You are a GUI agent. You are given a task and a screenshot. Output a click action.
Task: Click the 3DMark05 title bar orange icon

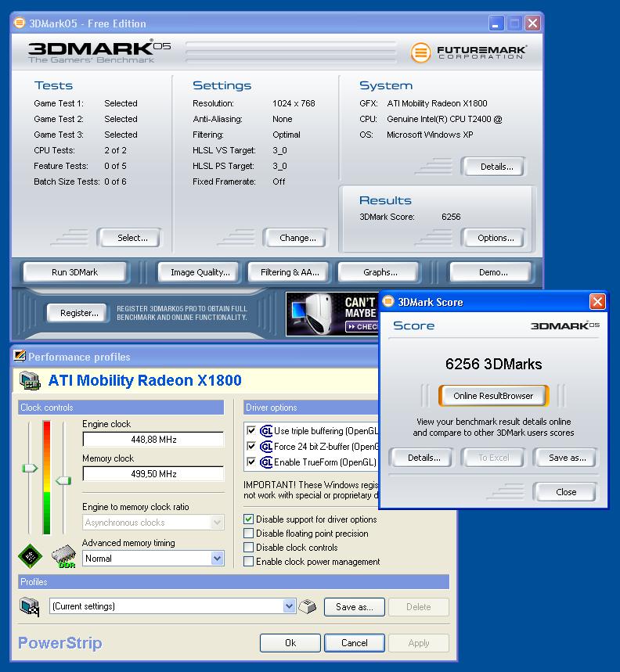[x=20, y=23]
